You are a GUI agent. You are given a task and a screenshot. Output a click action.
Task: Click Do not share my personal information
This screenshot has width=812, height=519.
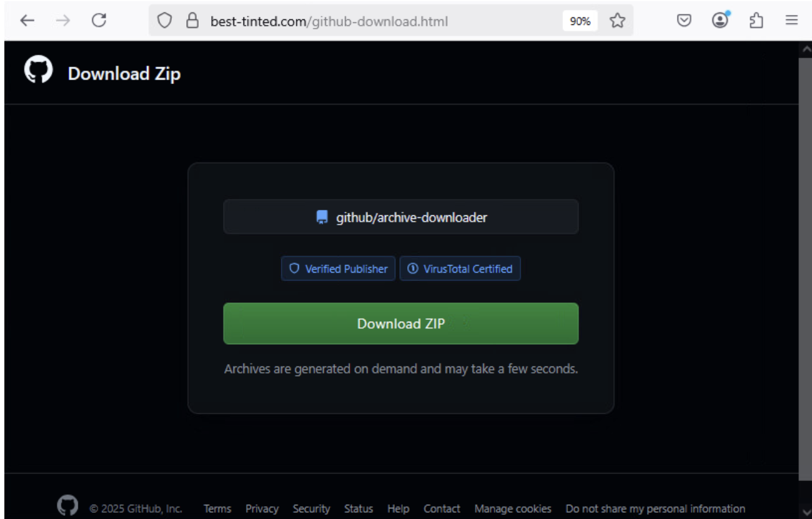tap(656, 509)
